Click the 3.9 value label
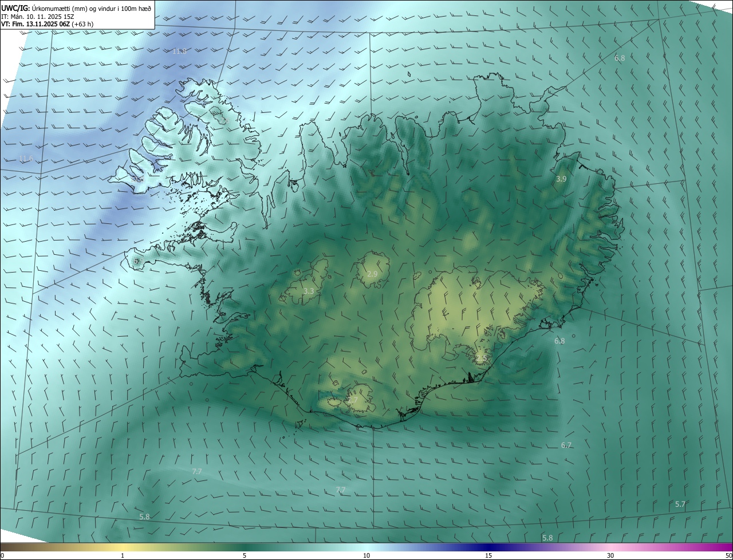 [x=561, y=179]
